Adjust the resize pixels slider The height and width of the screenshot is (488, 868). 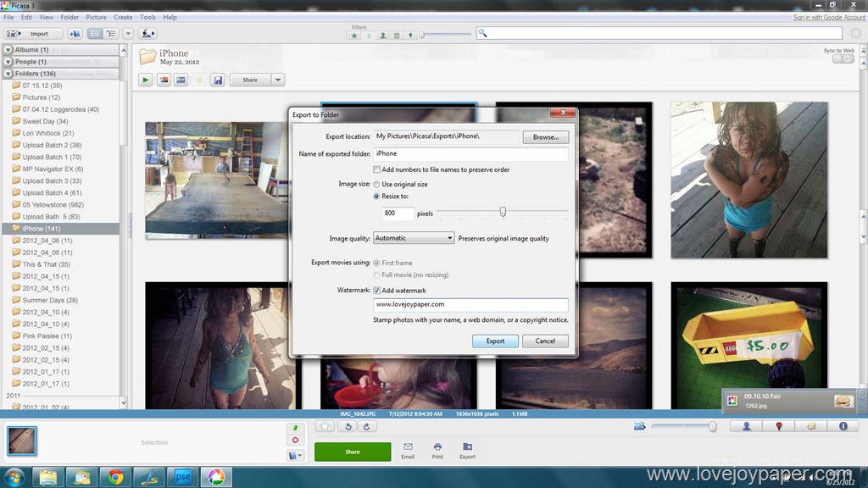click(x=503, y=212)
